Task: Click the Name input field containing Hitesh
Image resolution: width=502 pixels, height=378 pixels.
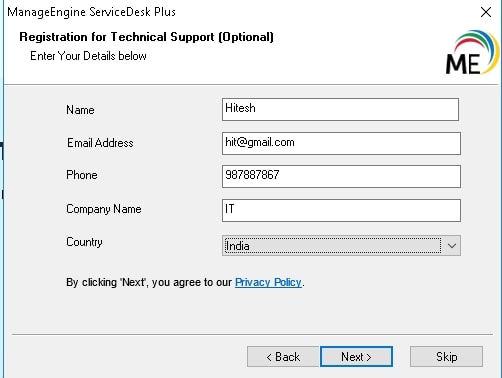Action: (x=340, y=109)
